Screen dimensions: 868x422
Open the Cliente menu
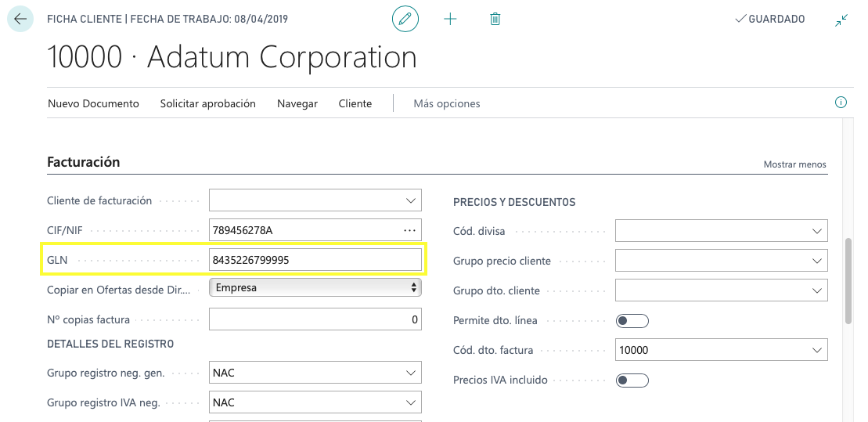pyautogui.click(x=355, y=103)
